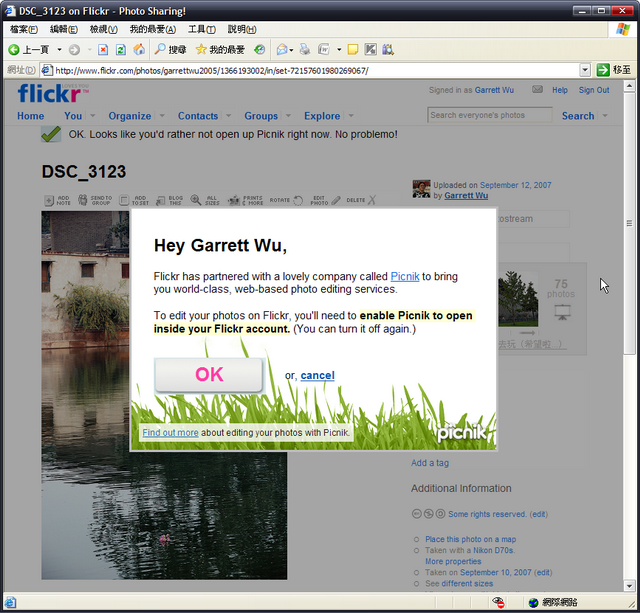Click the blocked cookie privacy status icon
The image size is (640, 613).
point(498,602)
